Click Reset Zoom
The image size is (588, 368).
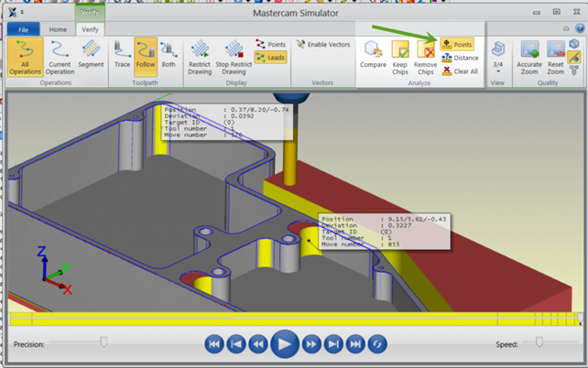click(x=555, y=57)
